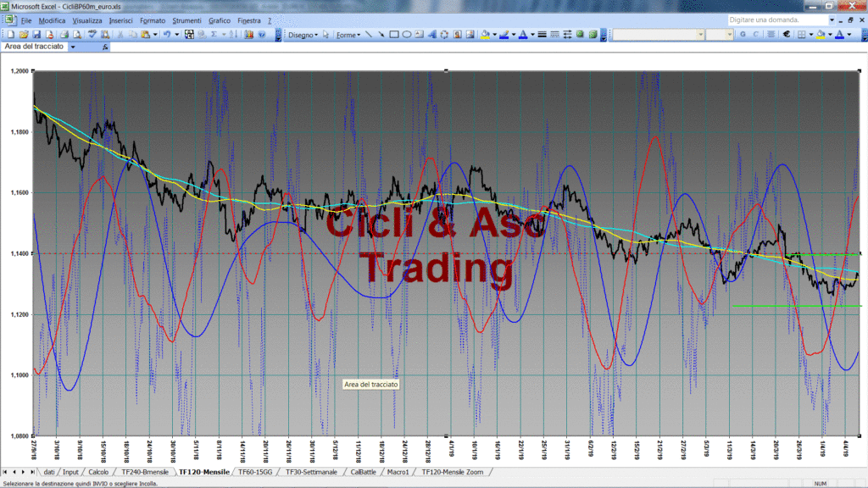Open the font size combo box

pyautogui.click(x=720, y=34)
